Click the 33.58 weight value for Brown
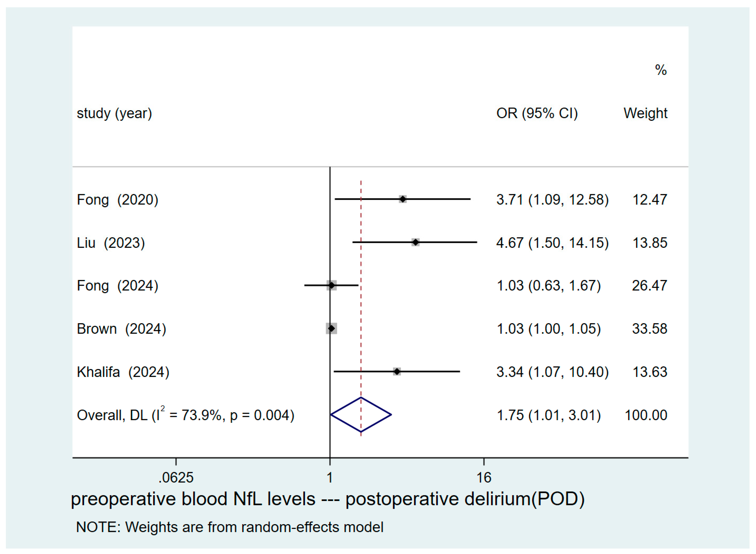The image size is (756, 554). click(649, 329)
